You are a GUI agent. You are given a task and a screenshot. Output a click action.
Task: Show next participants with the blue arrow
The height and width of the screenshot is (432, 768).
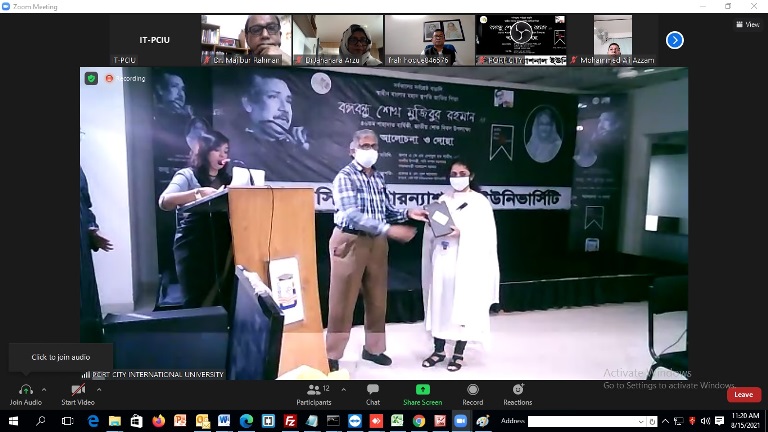[674, 40]
